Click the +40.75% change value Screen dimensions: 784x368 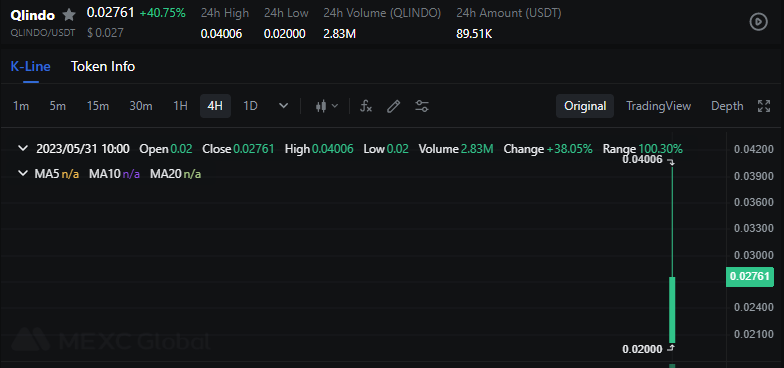[x=162, y=14]
